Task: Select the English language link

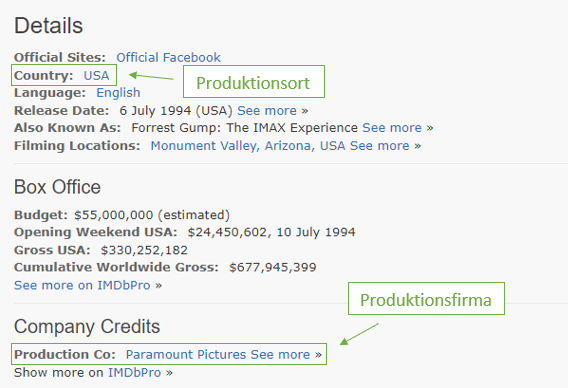Action: point(118,93)
